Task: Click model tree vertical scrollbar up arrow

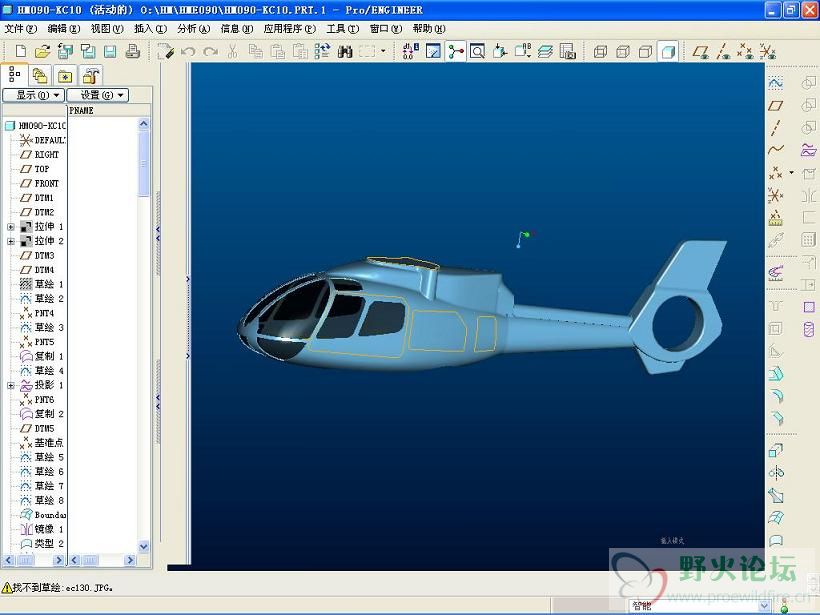Action: [144, 124]
